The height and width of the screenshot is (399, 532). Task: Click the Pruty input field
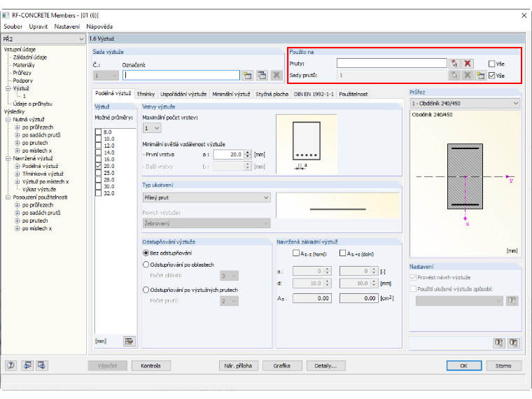tap(392, 63)
